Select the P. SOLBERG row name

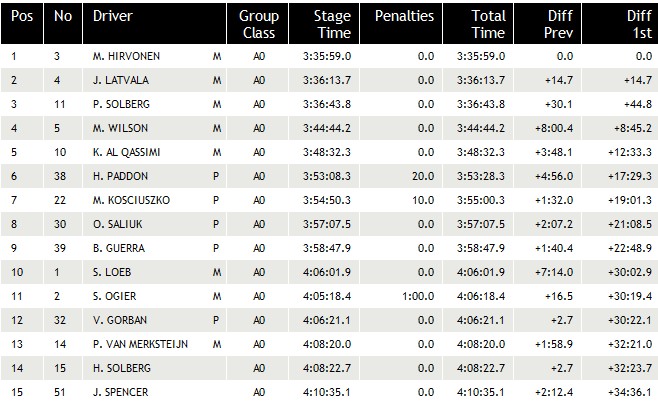pos(121,104)
